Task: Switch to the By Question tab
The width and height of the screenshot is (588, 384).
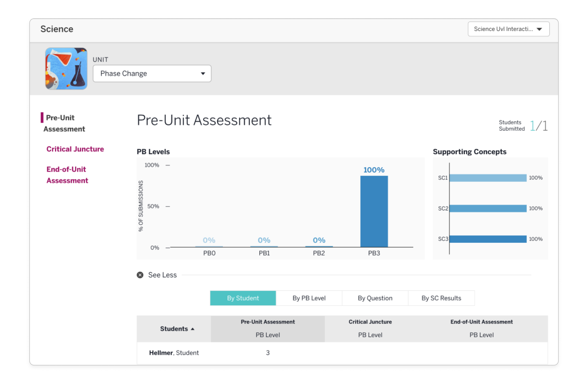Action: tap(375, 298)
